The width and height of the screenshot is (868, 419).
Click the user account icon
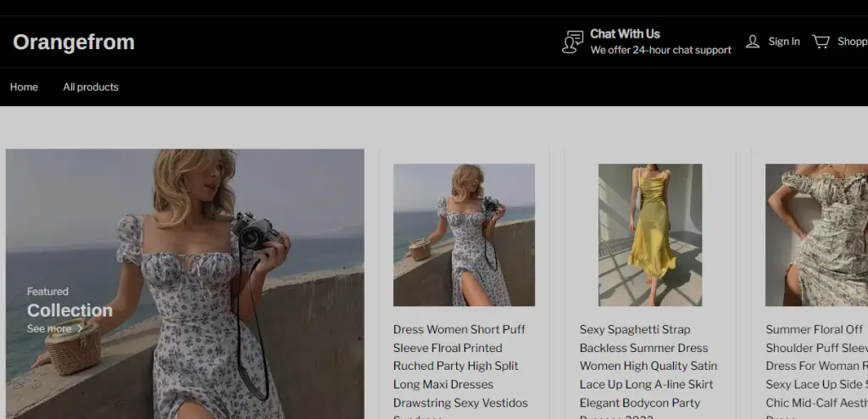(x=753, y=42)
